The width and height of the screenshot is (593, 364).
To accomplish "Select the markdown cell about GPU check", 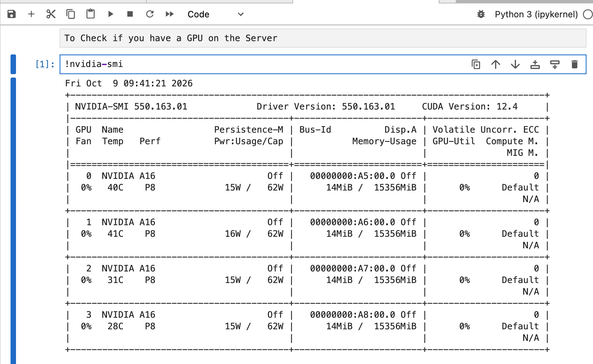I will [323, 38].
